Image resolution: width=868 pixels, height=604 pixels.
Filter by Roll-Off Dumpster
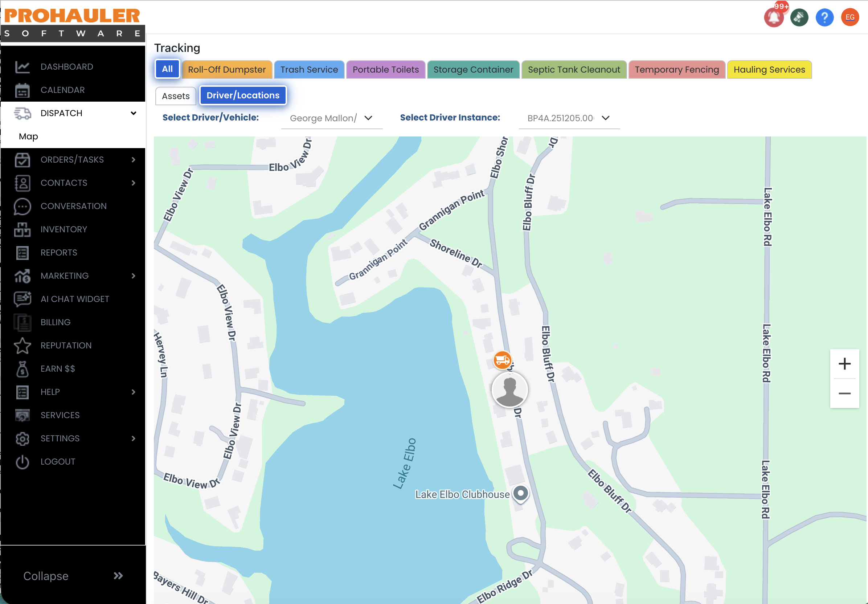227,70
